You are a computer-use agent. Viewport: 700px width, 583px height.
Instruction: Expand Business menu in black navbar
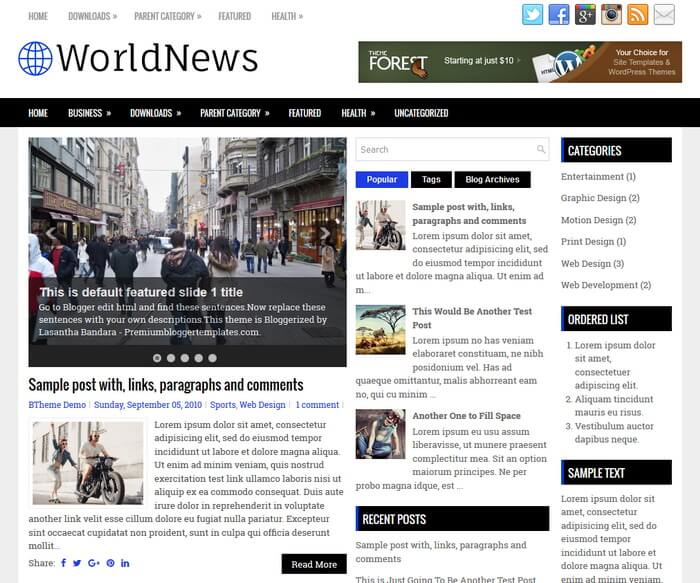89,113
